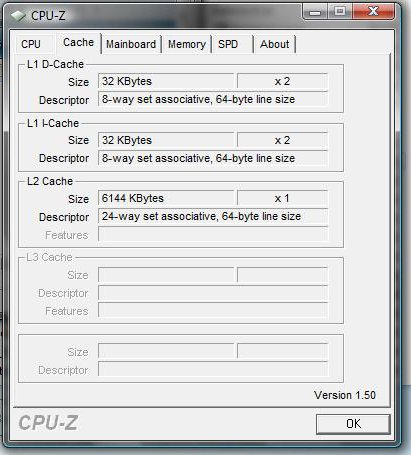The width and height of the screenshot is (411, 455).
Task: Show the About tab
Action: point(274,44)
